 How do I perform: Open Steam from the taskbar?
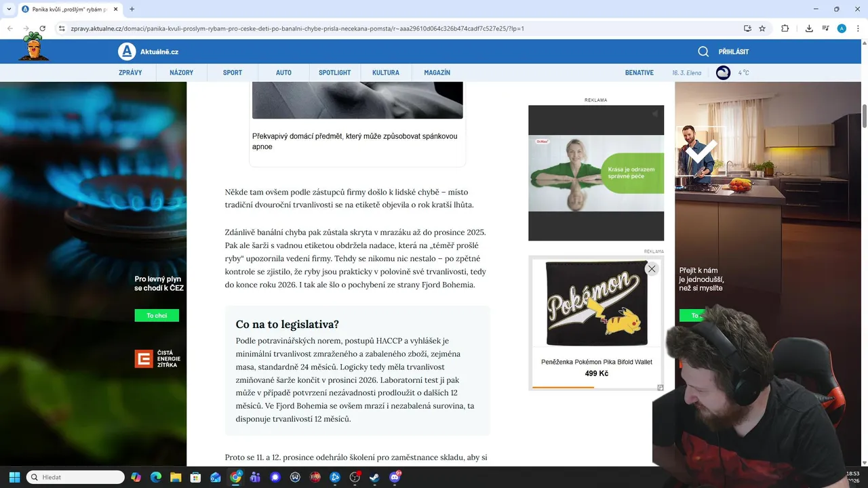[374, 477]
